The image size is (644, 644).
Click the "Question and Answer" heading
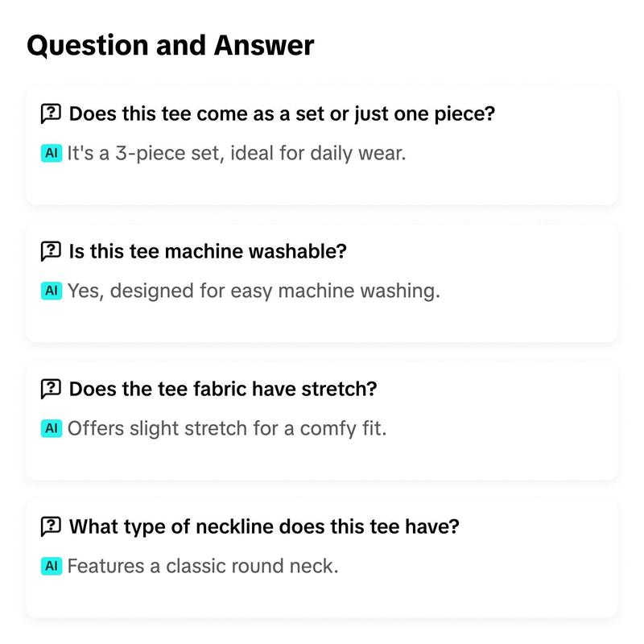click(170, 45)
